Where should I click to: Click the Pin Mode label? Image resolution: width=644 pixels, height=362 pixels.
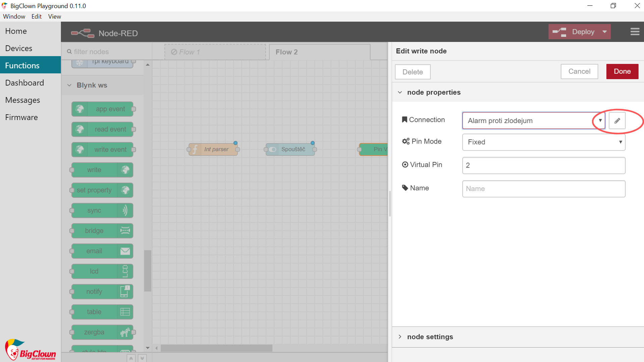click(426, 141)
